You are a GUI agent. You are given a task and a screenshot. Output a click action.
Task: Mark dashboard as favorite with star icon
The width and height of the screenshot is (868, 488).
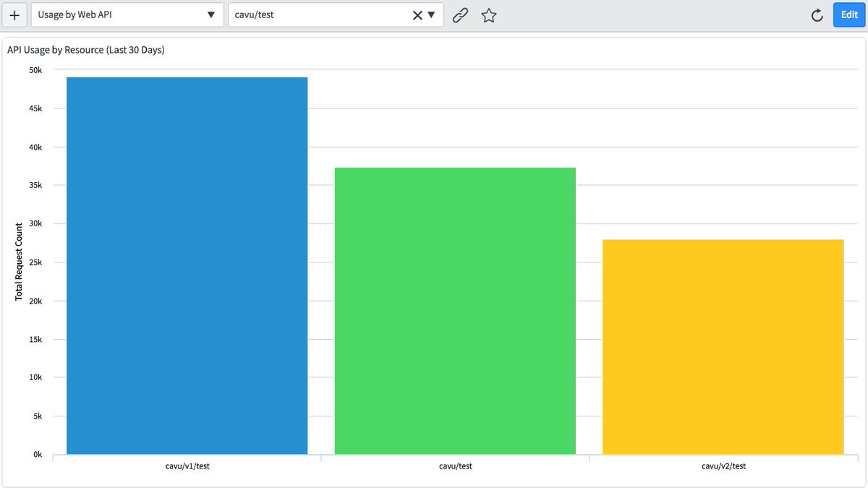point(489,15)
